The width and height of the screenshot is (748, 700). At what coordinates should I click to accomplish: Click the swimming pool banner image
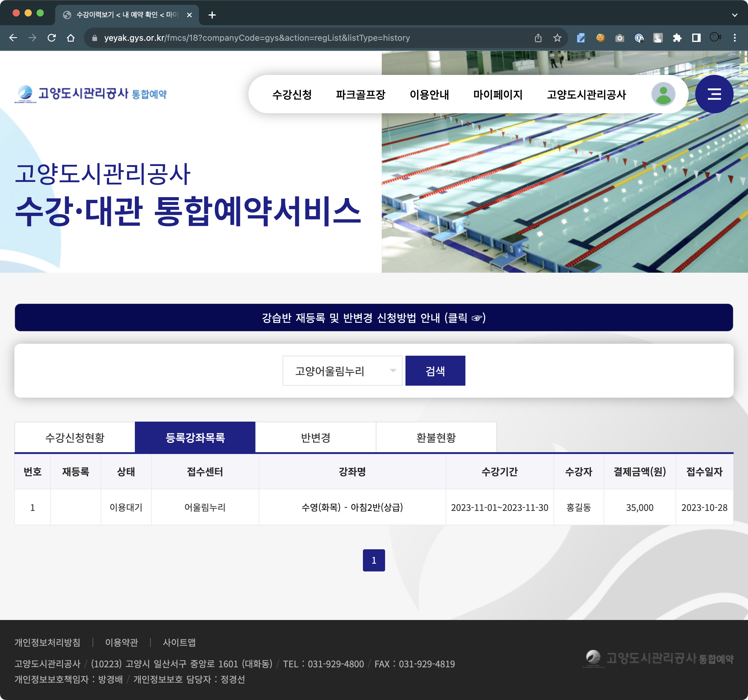[x=564, y=162]
